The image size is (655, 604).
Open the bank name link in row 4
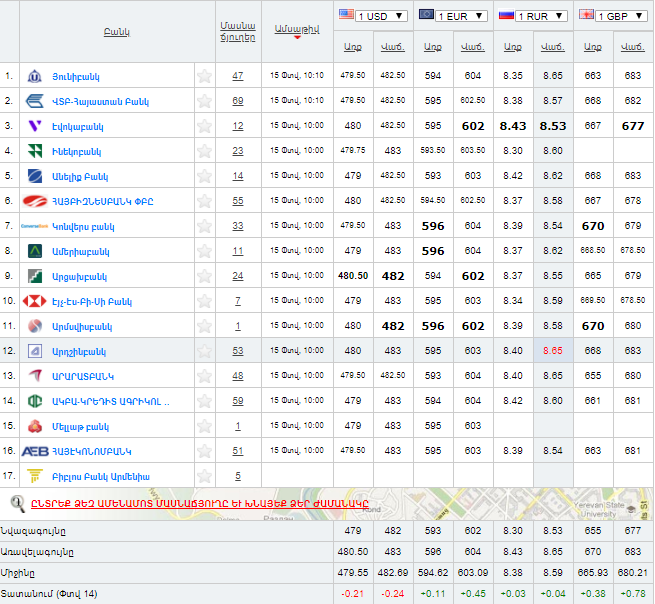tap(77, 152)
